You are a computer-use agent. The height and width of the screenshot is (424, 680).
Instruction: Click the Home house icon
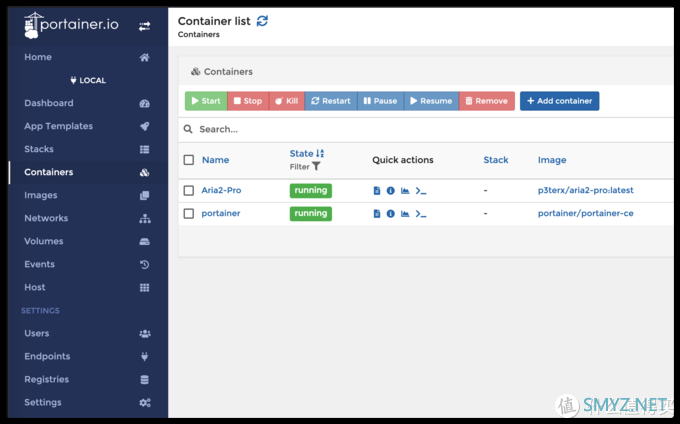[x=144, y=57]
